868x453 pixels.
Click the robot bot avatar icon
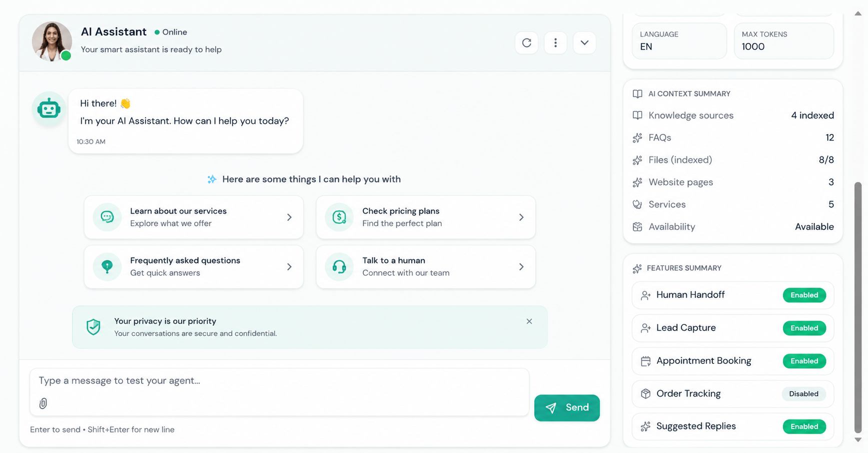(49, 108)
